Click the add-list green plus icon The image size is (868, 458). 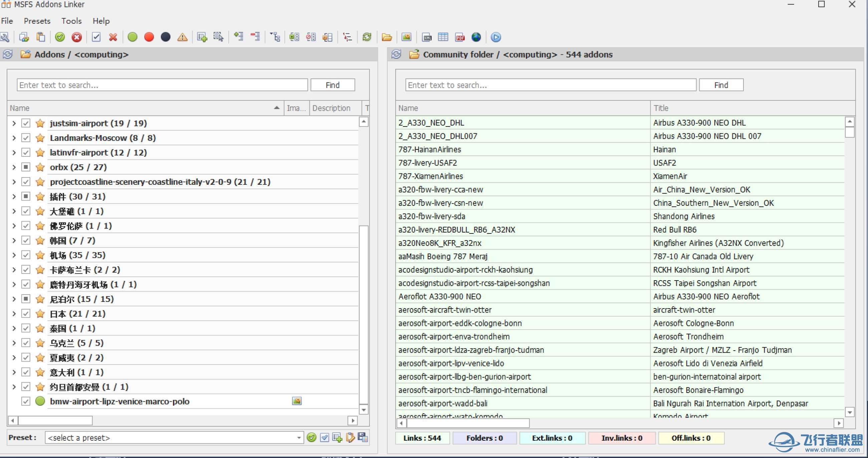(x=202, y=37)
